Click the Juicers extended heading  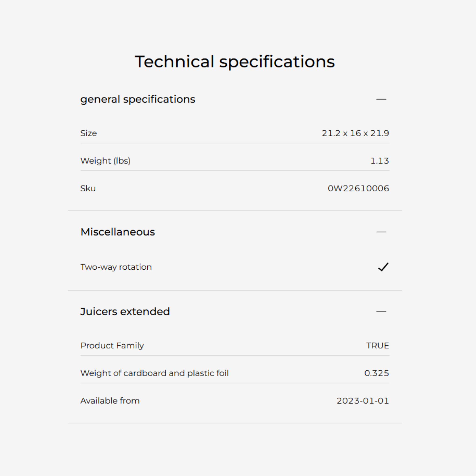pos(125,312)
